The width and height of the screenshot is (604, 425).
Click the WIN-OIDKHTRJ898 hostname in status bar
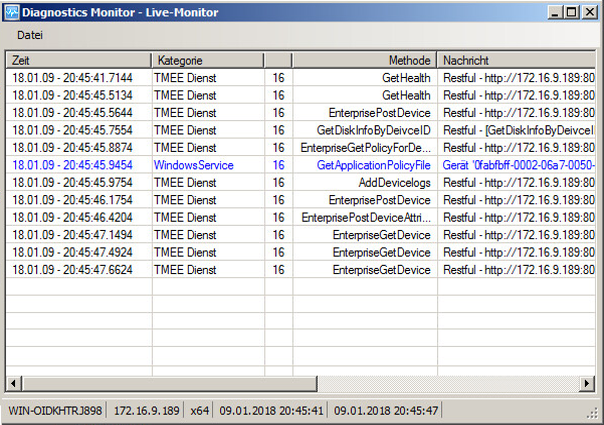pyautogui.click(x=55, y=411)
